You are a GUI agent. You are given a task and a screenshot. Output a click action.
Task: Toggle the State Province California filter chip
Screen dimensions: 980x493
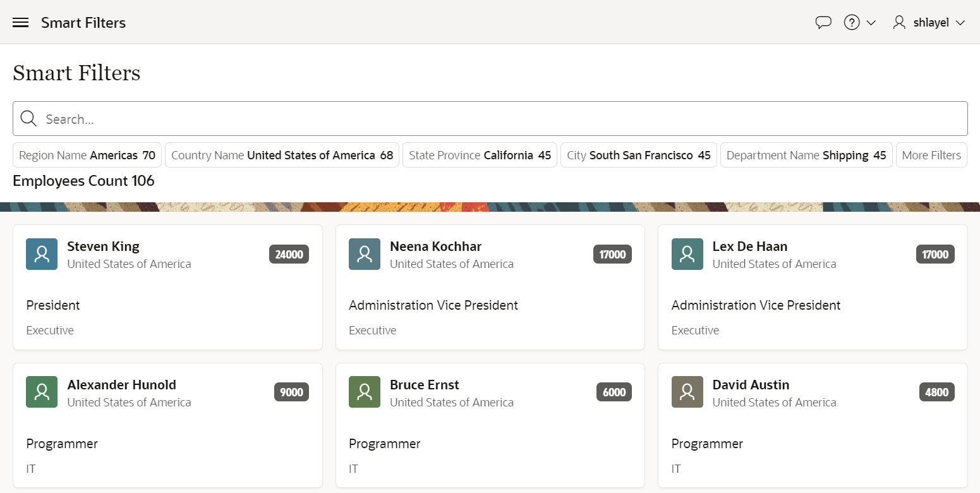480,155
